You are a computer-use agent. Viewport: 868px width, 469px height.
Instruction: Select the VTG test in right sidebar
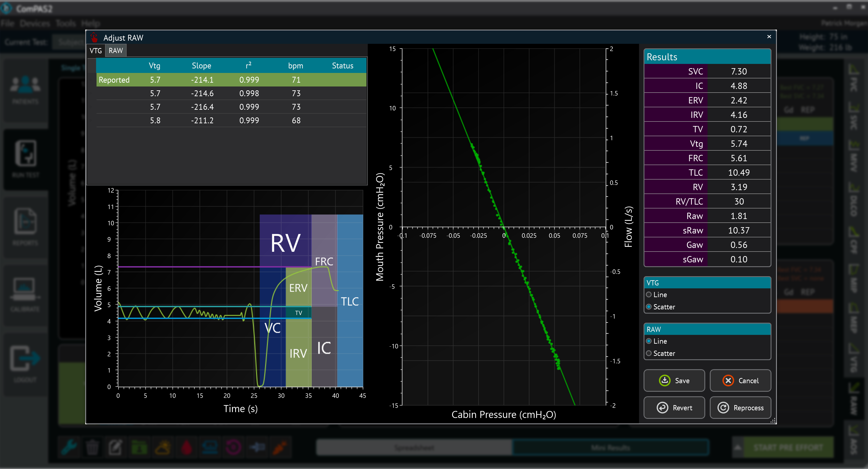click(x=854, y=358)
